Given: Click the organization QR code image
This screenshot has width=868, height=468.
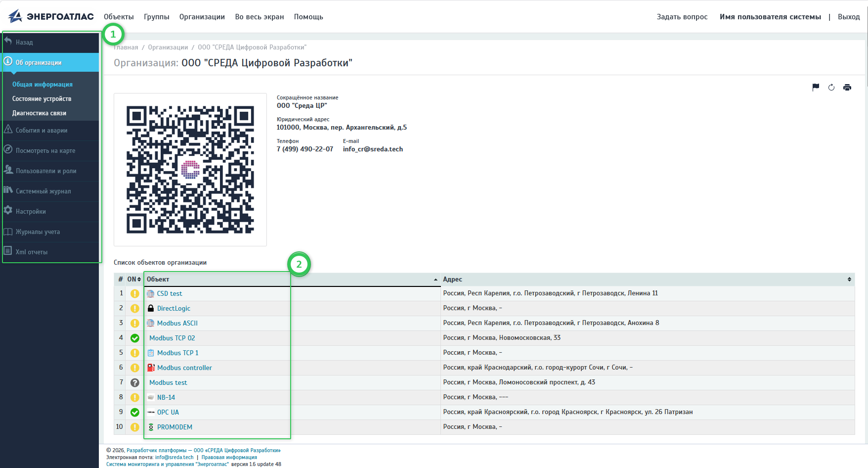Looking at the screenshot, I should pyautogui.click(x=190, y=170).
